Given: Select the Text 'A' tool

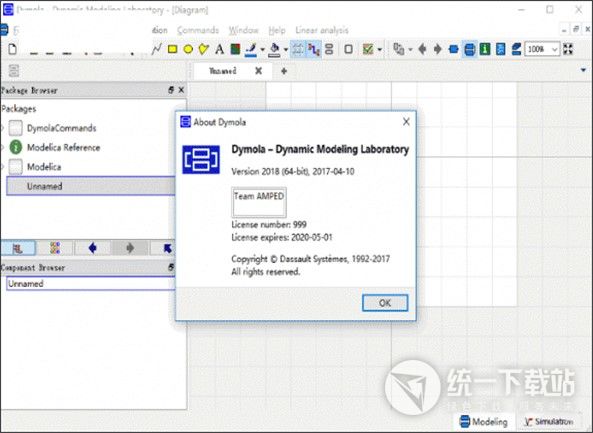Looking at the screenshot, I should [219, 49].
